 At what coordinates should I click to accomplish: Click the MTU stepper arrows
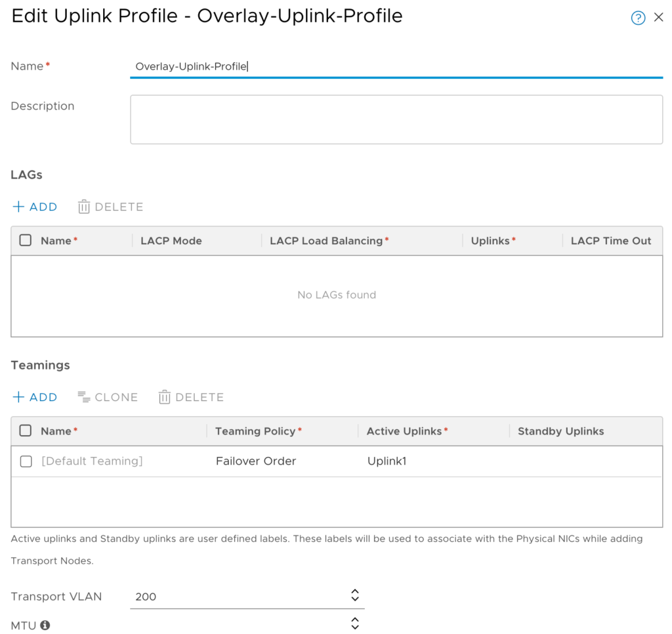pyautogui.click(x=355, y=623)
